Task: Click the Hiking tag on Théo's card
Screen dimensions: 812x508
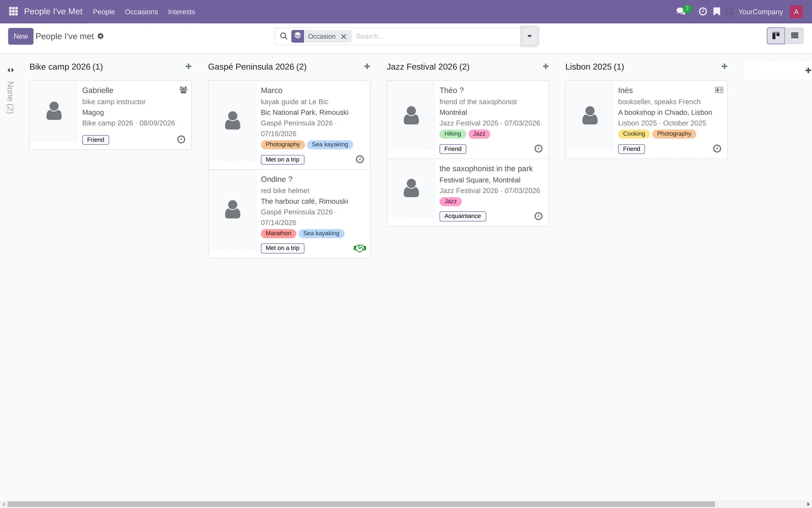Action: coord(453,134)
